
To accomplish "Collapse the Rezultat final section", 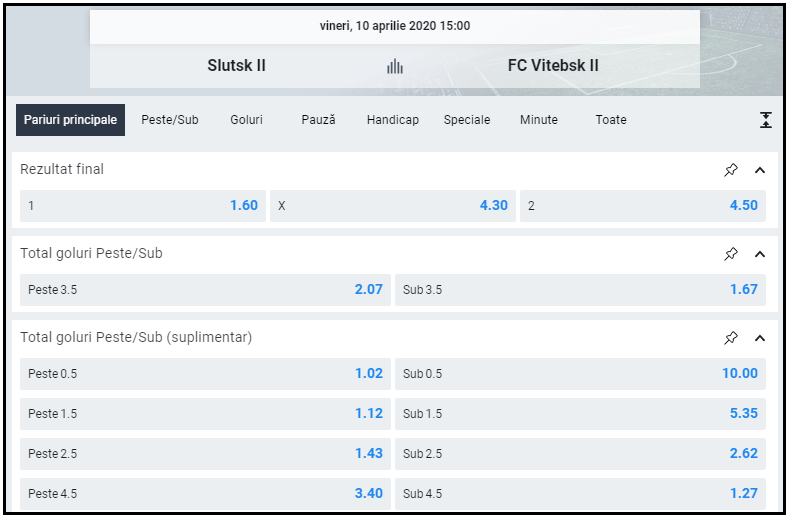I will click(x=760, y=170).
